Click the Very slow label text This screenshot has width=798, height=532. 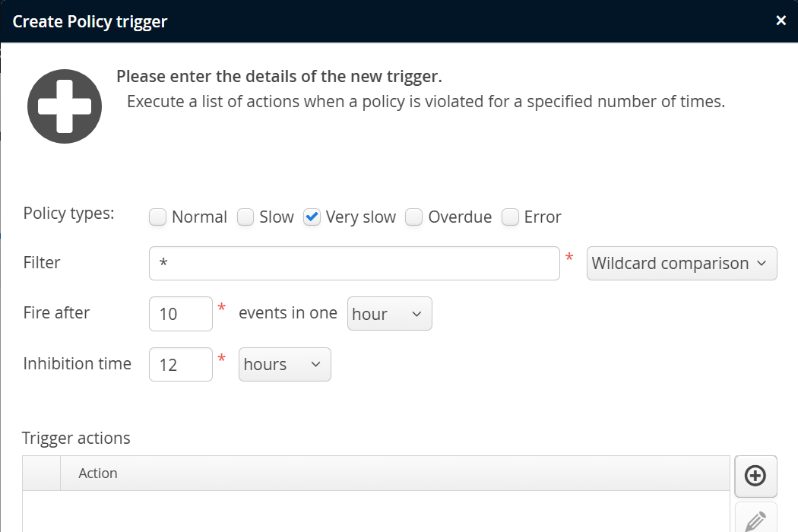pyautogui.click(x=361, y=217)
